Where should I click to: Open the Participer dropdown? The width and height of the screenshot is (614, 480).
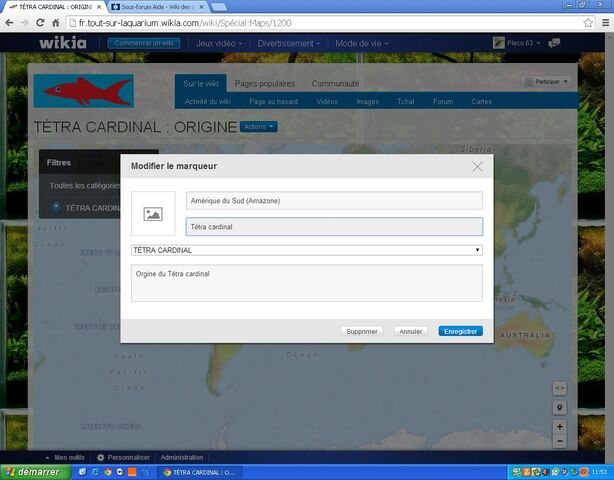[x=546, y=81]
